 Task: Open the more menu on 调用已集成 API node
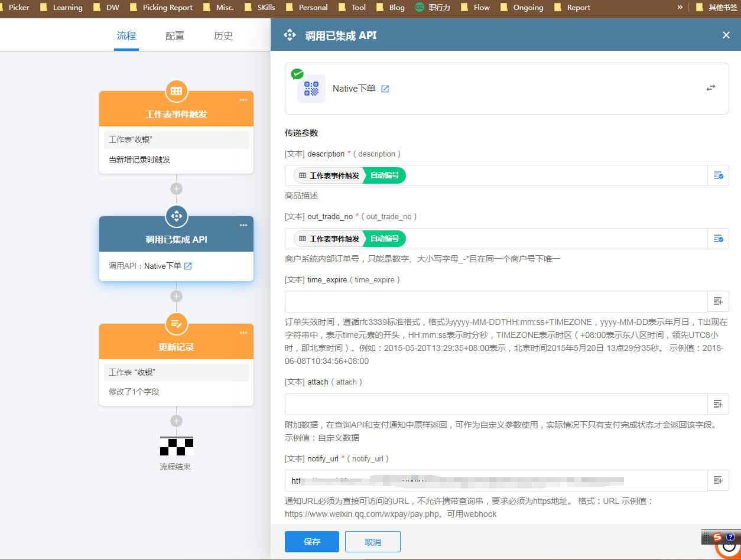[243, 226]
